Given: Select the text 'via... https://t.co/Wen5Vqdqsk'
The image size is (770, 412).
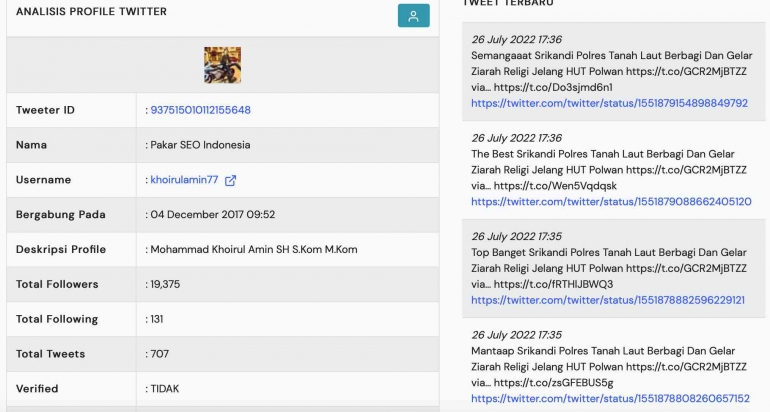Looking at the screenshot, I should point(544,186).
